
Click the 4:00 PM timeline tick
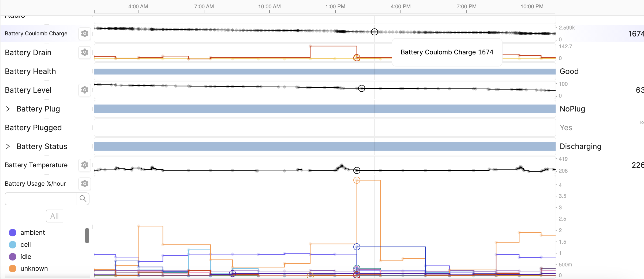click(x=400, y=7)
